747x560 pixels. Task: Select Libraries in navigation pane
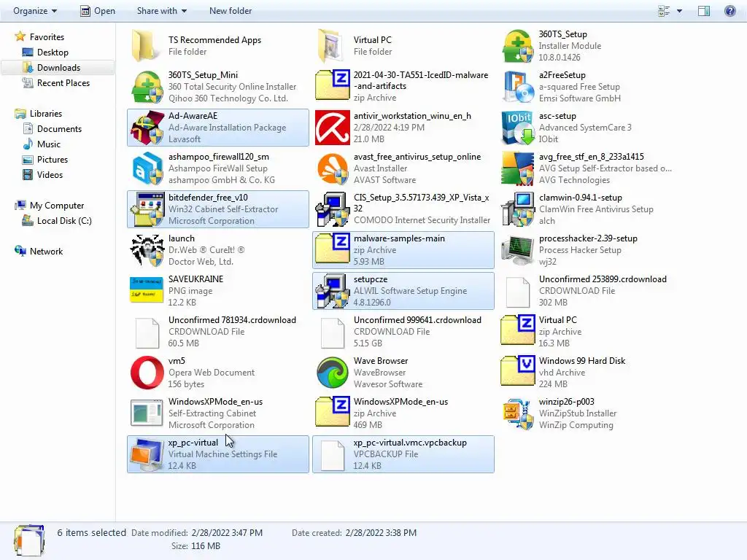coord(39,113)
